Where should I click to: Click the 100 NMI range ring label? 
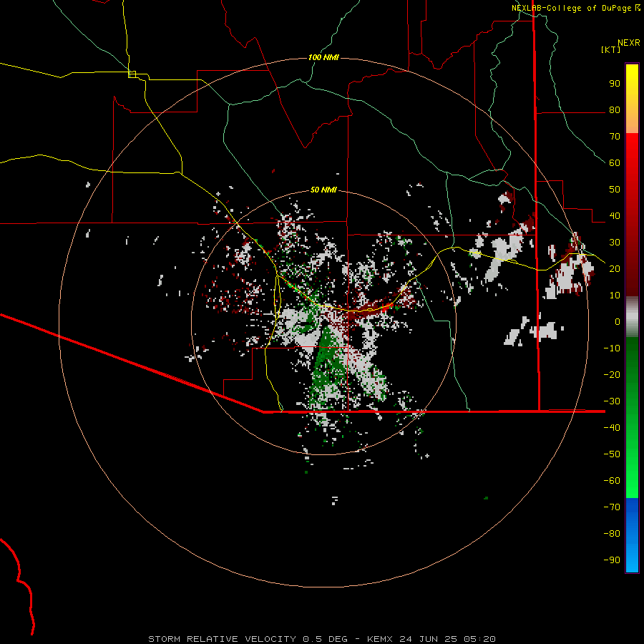(x=323, y=57)
